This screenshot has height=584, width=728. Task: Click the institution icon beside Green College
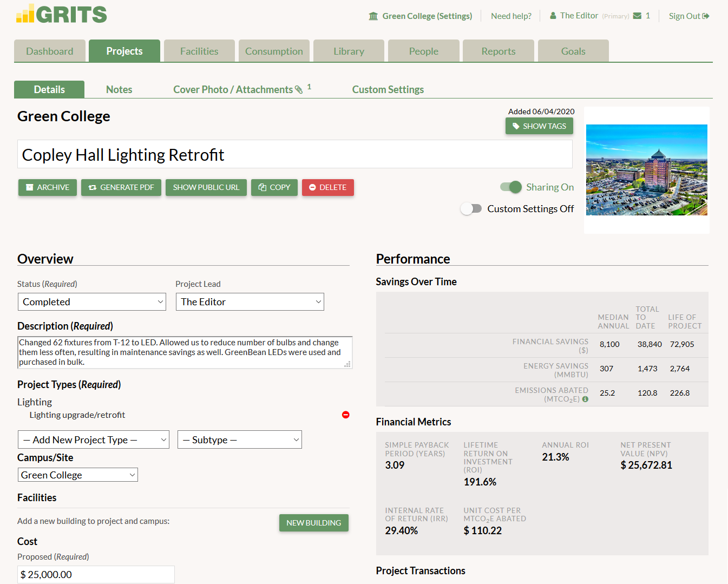pos(373,16)
